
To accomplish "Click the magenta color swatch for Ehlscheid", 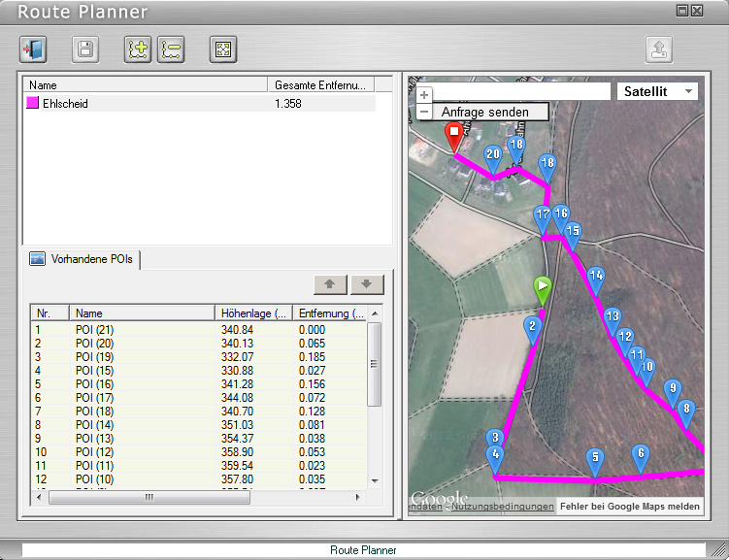I will [32, 103].
